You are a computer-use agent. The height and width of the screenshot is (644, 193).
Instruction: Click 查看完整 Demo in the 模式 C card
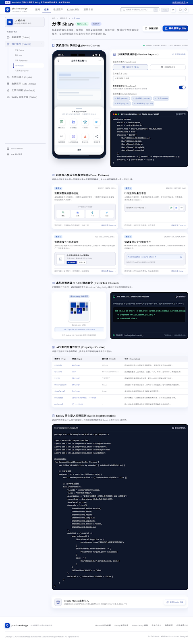(x=108, y=271)
